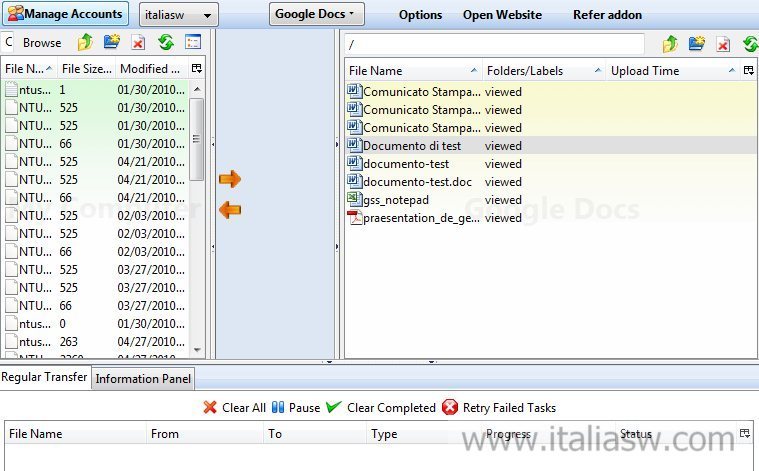Image resolution: width=759 pixels, height=471 pixels.
Task: Refresh the local file list
Action: point(166,43)
